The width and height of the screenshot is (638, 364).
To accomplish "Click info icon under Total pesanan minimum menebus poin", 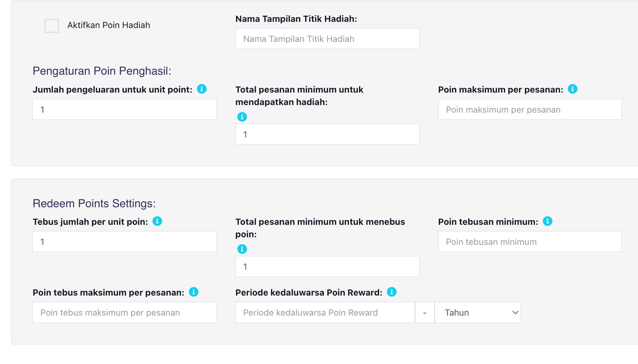I will (x=242, y=249).
